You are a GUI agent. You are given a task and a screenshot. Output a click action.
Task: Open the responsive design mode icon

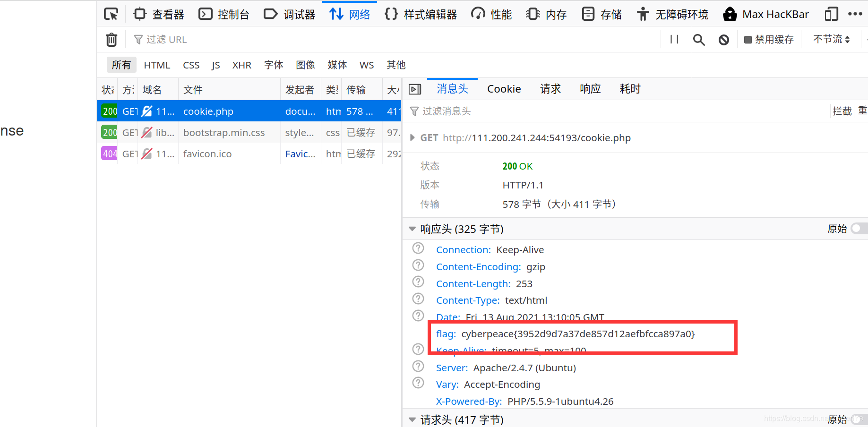[x=831, y=14]
